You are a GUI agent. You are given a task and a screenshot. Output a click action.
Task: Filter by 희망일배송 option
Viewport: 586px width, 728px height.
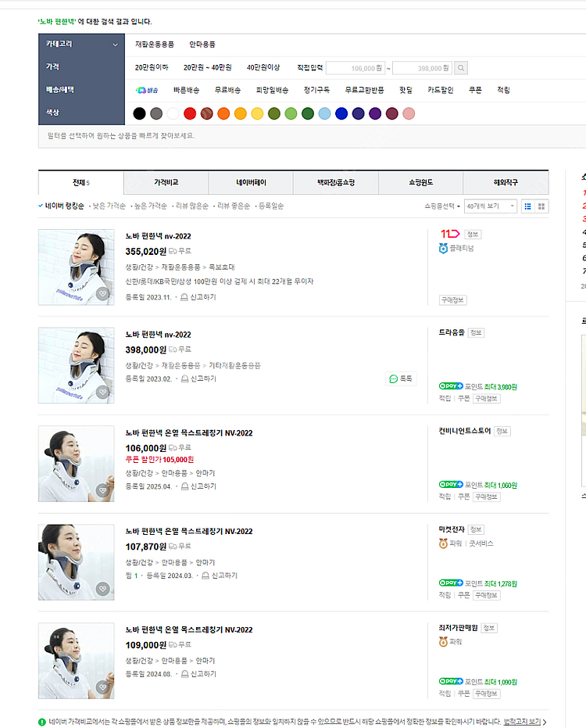272,90
